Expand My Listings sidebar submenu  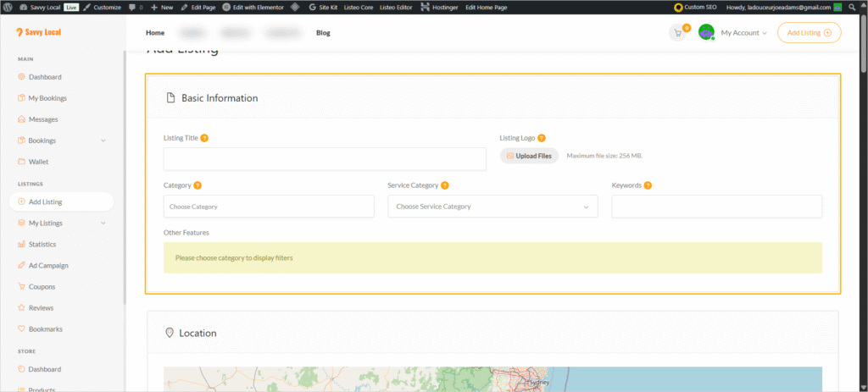point(103,224)
